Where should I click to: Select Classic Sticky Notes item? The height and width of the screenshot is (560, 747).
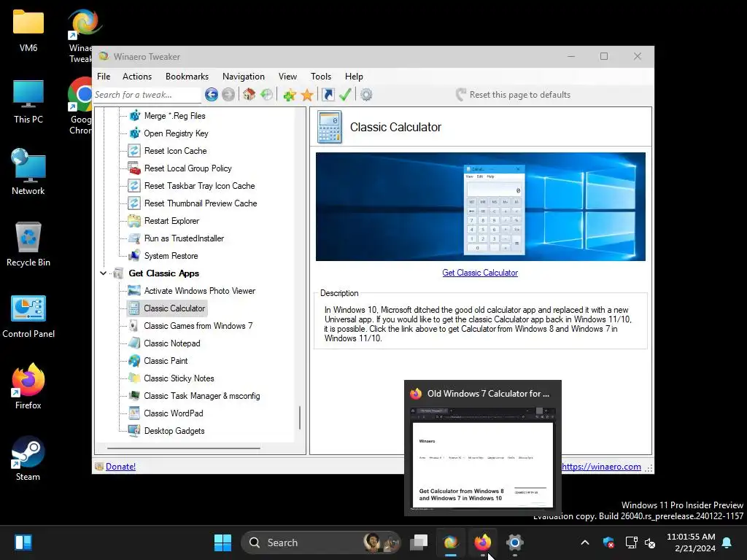pyautogui.click(x=179, y=378)
